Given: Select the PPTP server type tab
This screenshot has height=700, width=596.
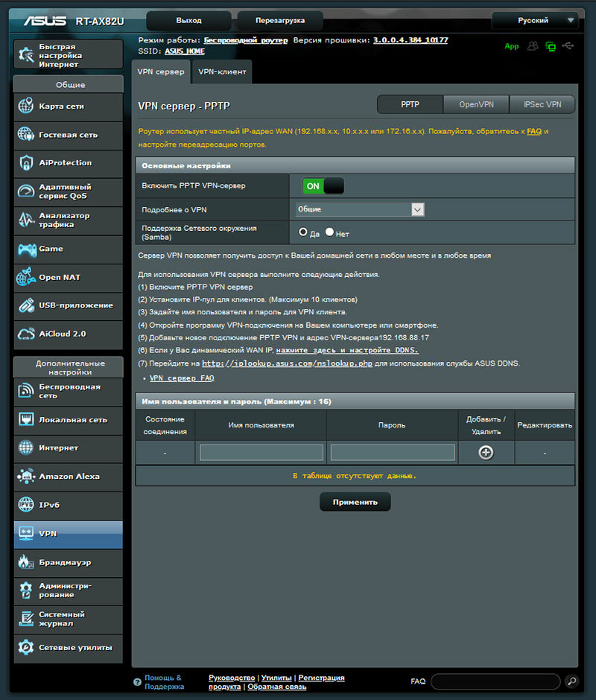Looking at the screenshot, I should click(410, 104).
